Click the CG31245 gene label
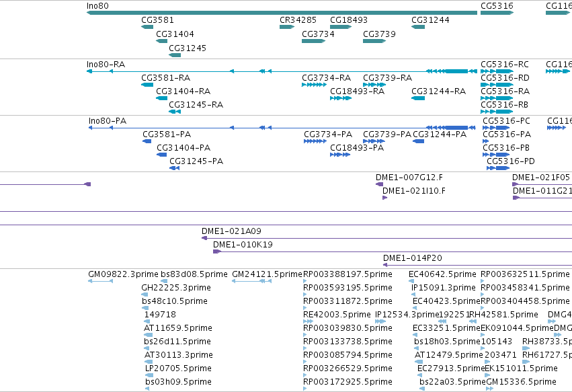 [188, 48]
